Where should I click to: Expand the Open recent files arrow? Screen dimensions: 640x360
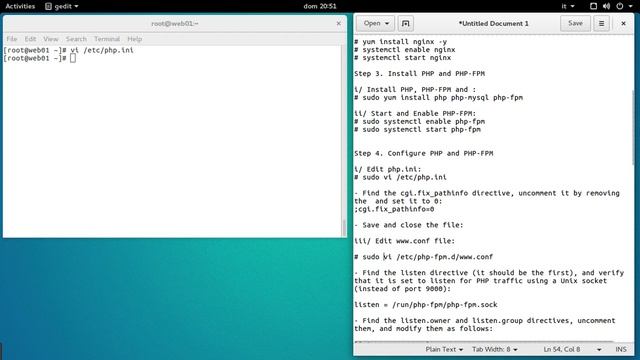click(x=387, y=23)
